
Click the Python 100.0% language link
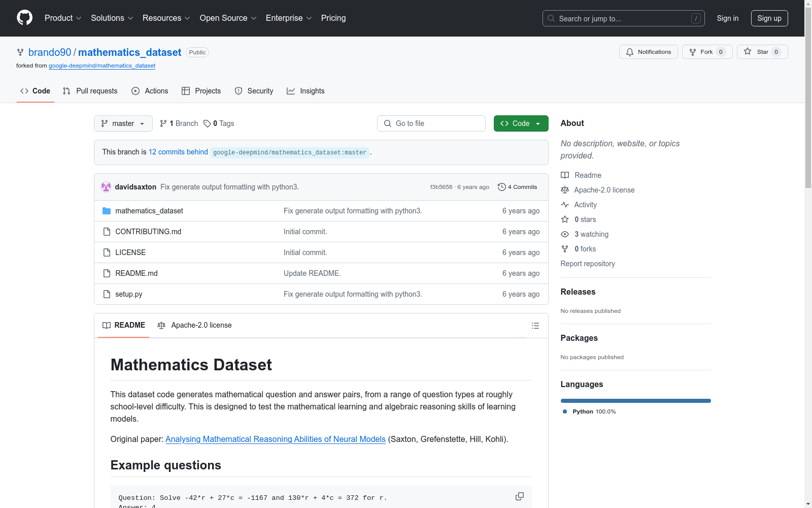[589, 411]
